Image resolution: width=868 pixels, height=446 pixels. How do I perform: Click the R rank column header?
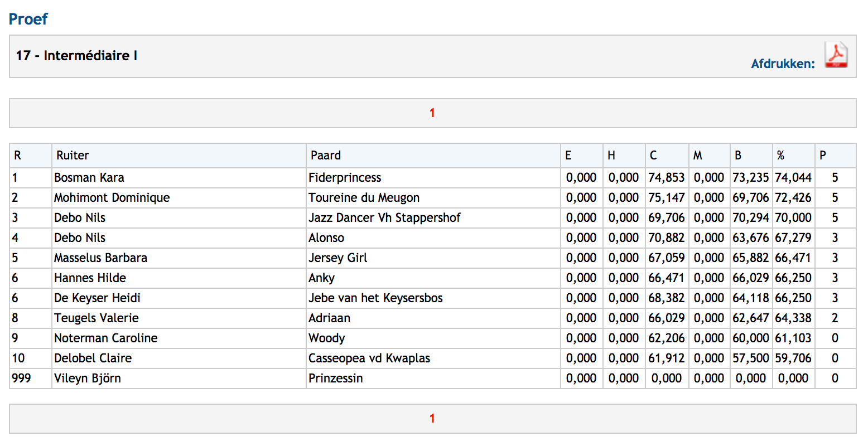pyautogui.click(x=18, y=156)
